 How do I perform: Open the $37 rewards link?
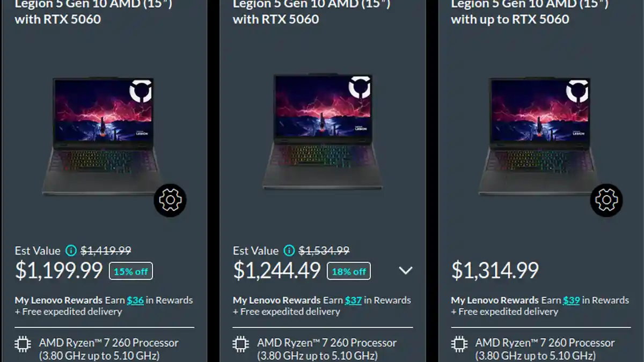353,300
